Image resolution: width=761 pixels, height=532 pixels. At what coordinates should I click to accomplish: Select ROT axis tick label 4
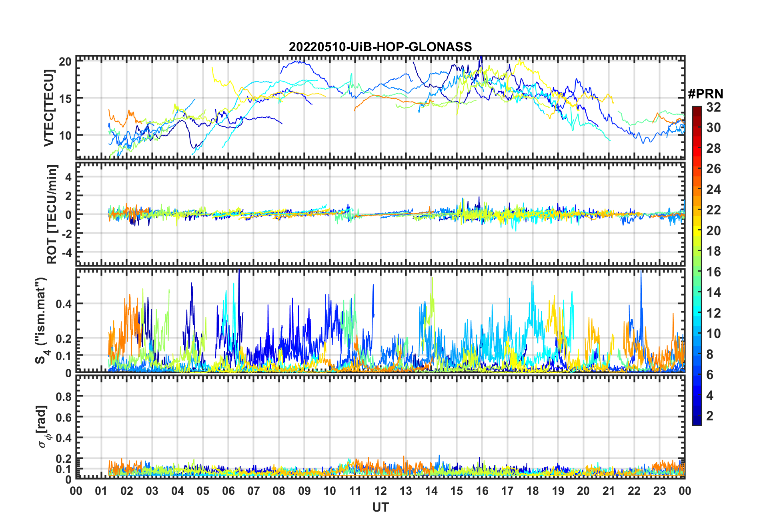coord(68,176)
